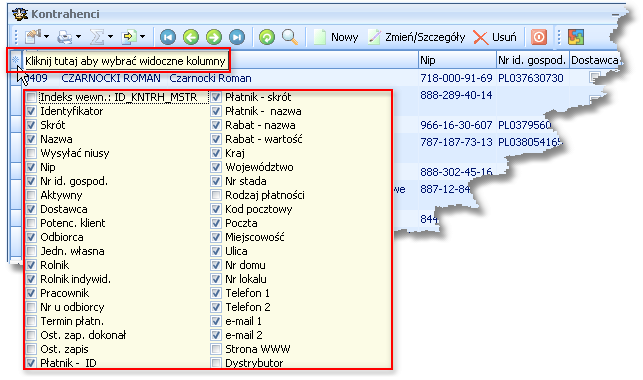
Task: Uncheck the Województwo checkbox
Action: [216, 167]
